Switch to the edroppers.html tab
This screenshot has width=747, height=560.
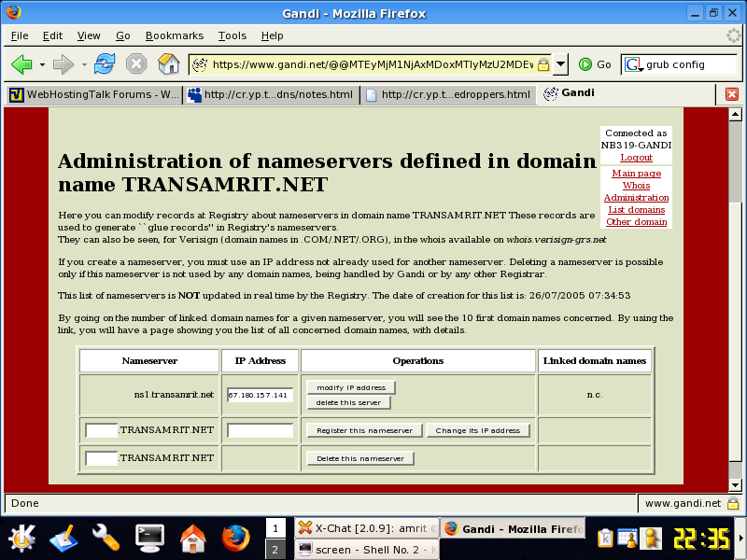(x=448, y=94)
